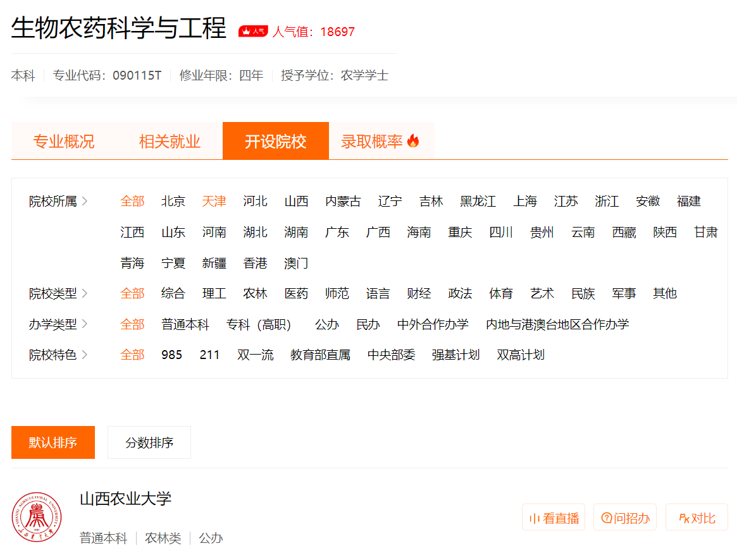Filter by 中外合作办学
The height and width of the screenshot is (560, 737).
coord(433,324)
